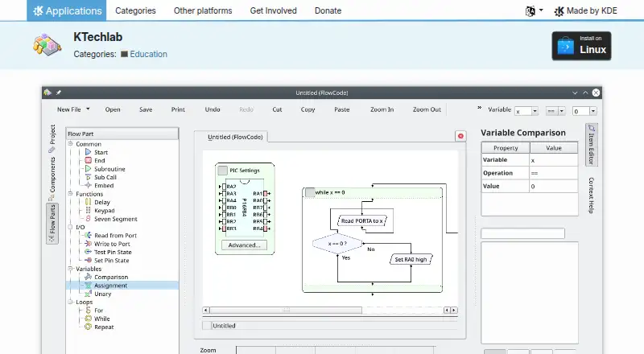Close the Untitled (FlowCode) document tab
The width and height of the screenshot is (644, 354).
[x=460, y=136]
